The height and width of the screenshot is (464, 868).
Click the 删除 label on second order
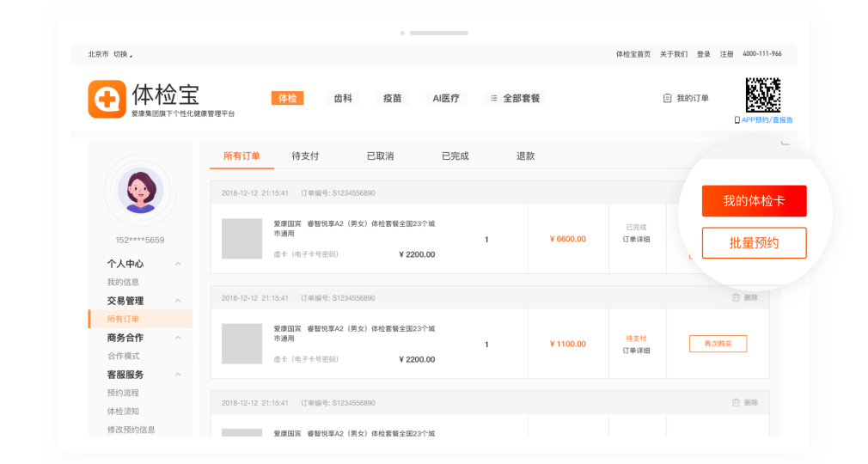(750, 298)
